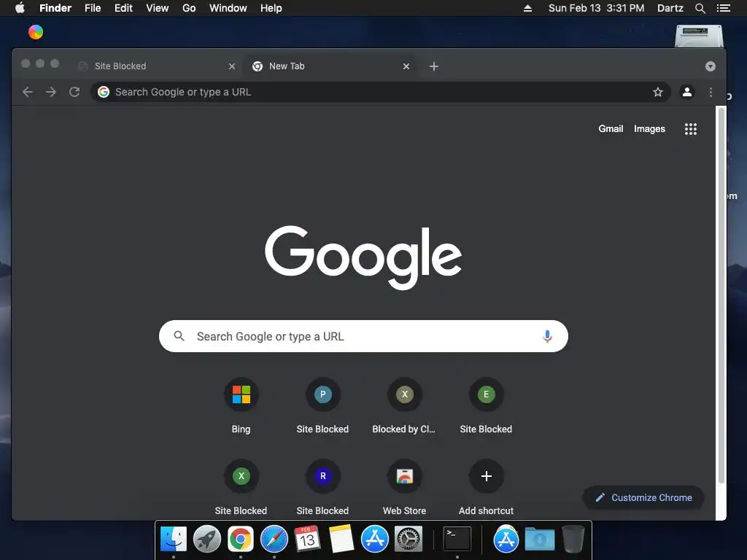Click the page's vertical scrollbar
Viewport: 747px width, 560px height.
(721, 295)
